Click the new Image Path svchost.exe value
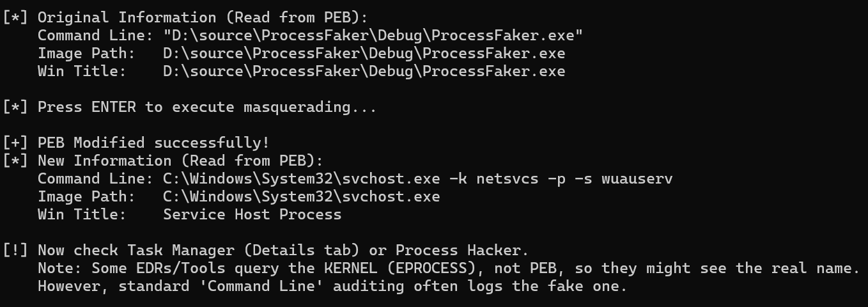Image resolution: width=868 pixels, height=307 pixels. (301, 196)
